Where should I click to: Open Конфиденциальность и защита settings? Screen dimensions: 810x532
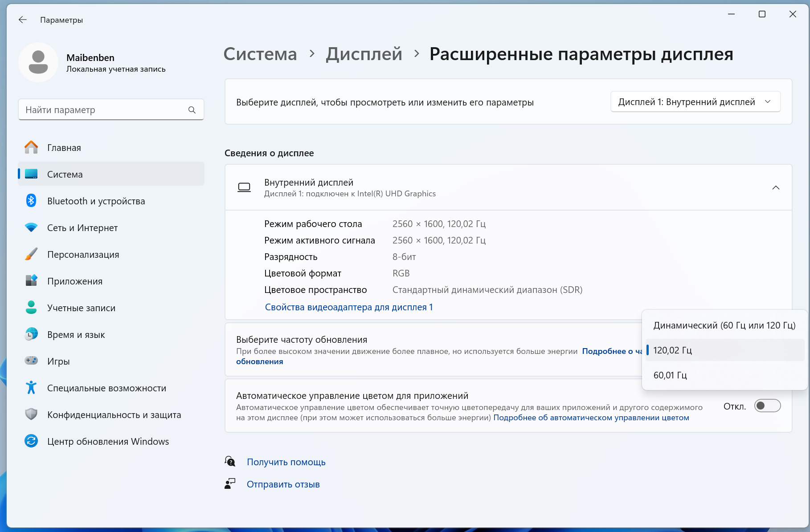pos(111,415)
